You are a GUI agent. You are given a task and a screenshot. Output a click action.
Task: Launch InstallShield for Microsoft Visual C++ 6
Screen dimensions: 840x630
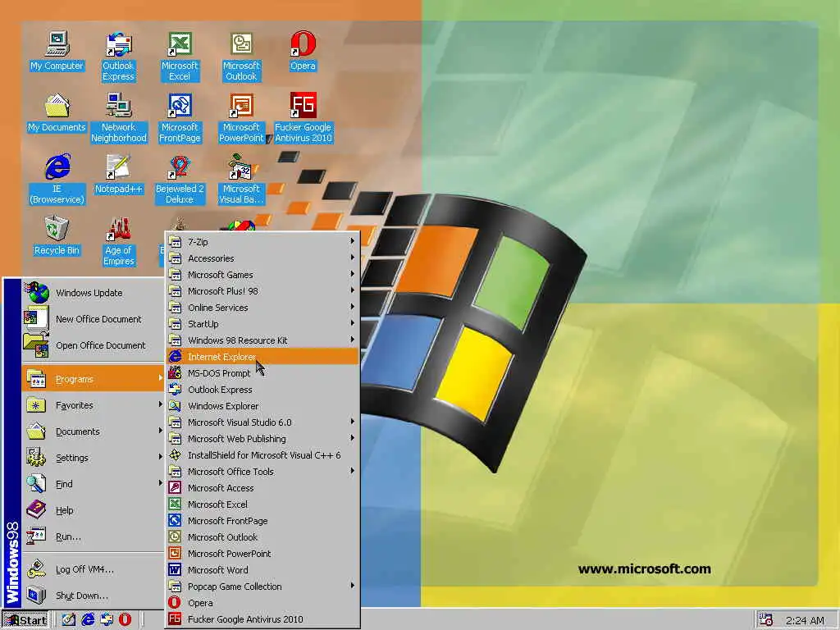pos(262,454)
